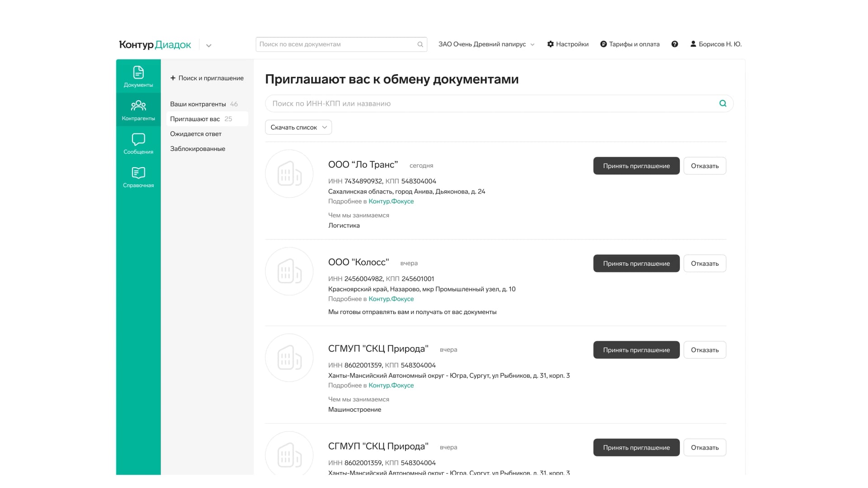Click the Логистика activity description

[x=344, y=225]
